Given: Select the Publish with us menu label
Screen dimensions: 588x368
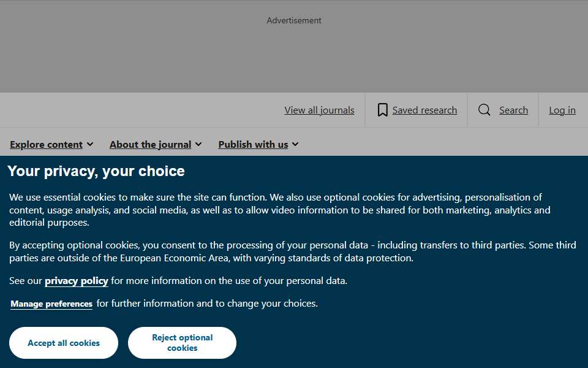Looking at the screenshot, I should coord(253,145).
